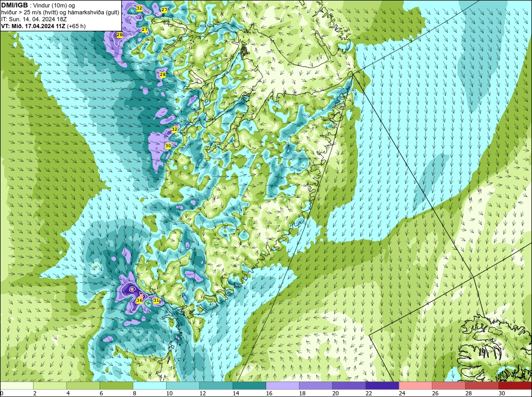Click the 20–22 m/s purple legend swatch
The image size is (532, 397).
(349, 385)
